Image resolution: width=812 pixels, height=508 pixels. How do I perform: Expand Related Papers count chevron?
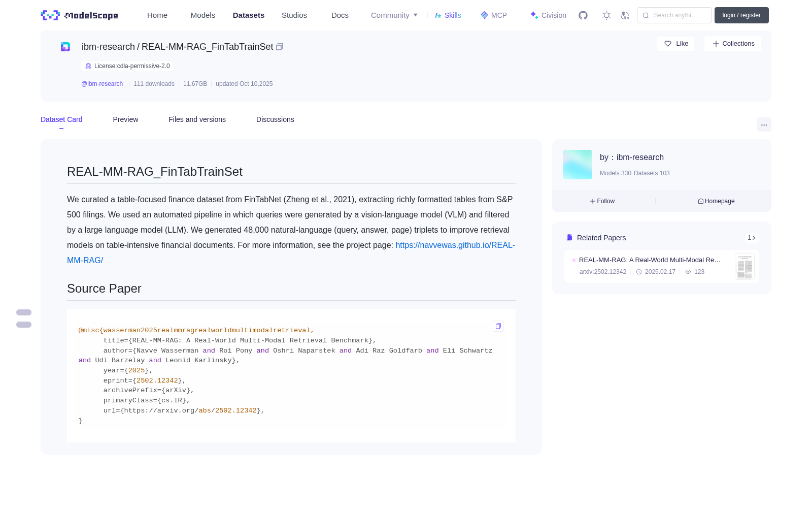coord(752,238)
